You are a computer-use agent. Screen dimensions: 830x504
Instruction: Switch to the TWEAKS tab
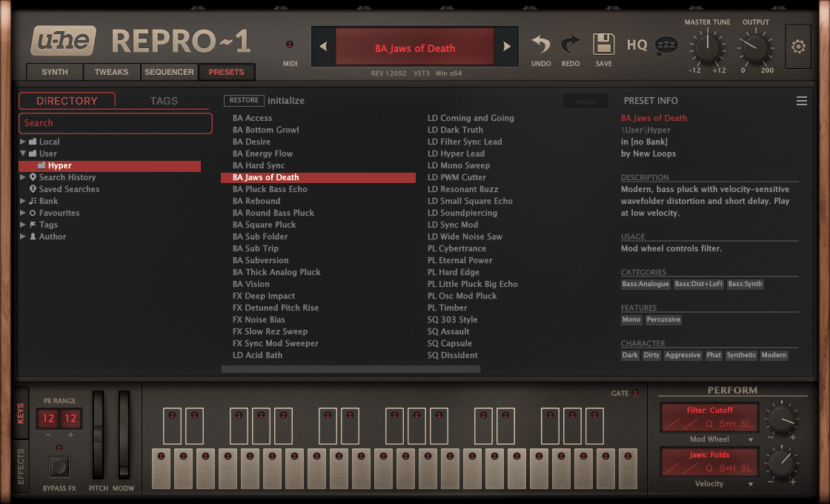coord(112,72)
